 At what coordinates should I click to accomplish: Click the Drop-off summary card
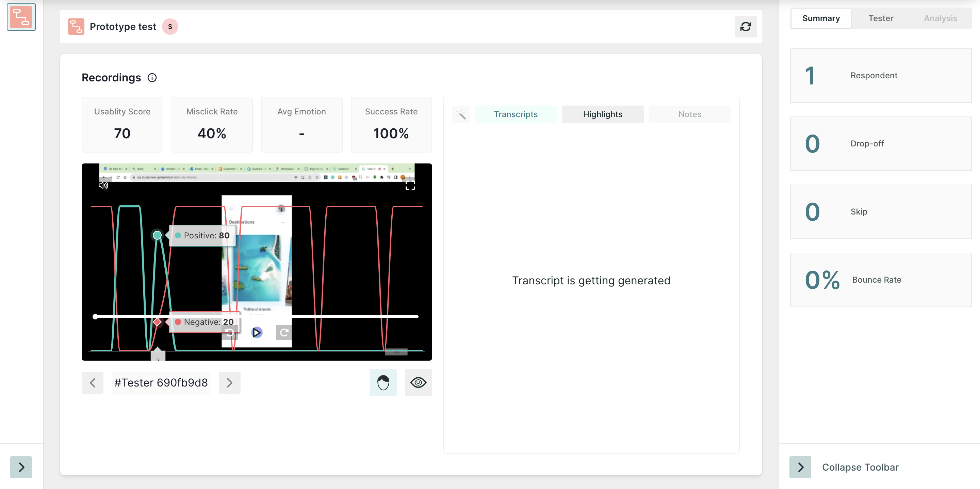[881, 144]
